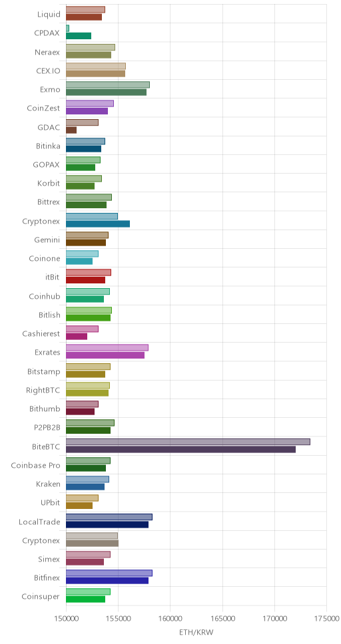
Task: Click the Kraken blue lower bar
Action: [85, 487]
